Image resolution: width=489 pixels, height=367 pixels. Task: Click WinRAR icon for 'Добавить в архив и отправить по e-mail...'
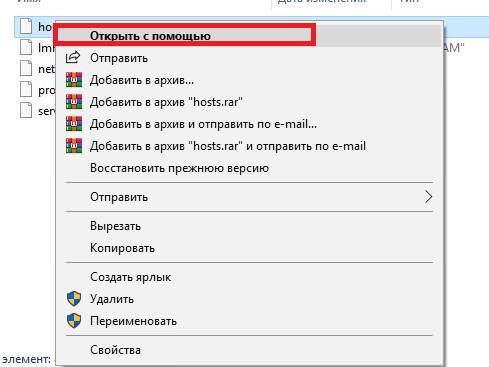tap(74, 124)
